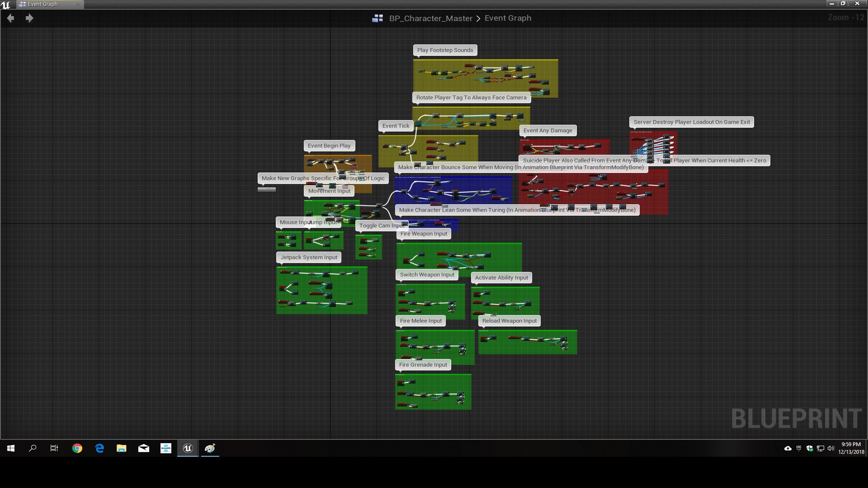Open the Epic Games system tray icon
The height and width of the screenshot is (488, 868).
click(x=798, y=448)
